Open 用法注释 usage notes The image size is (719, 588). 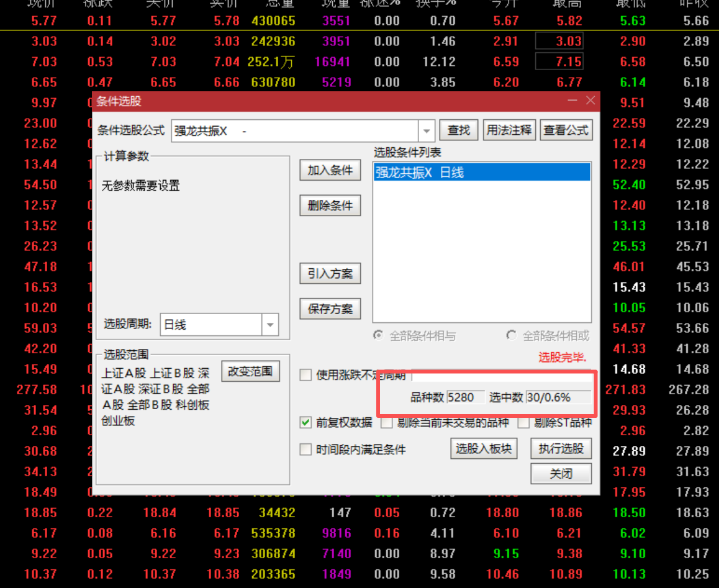pyautogui.click(x=509, y=130)
